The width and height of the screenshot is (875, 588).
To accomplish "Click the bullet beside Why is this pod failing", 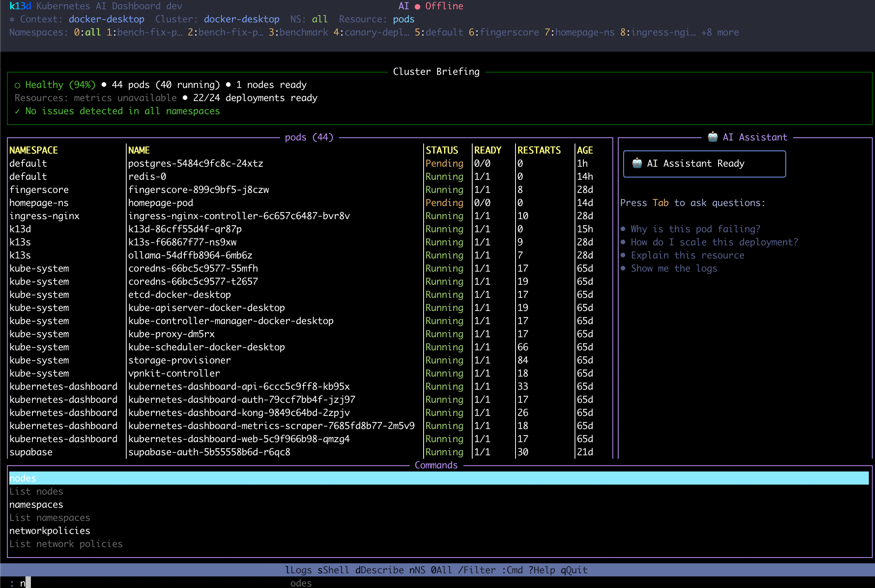I will (623, 229).
